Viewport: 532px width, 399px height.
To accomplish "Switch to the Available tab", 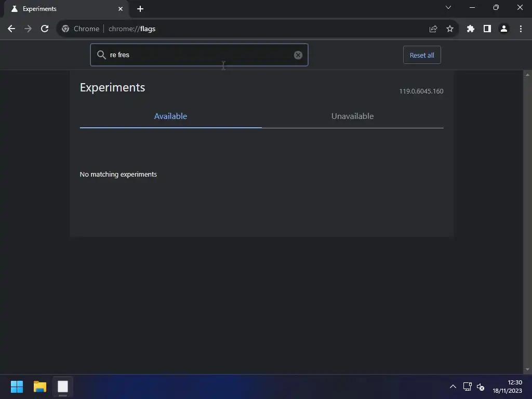I will pyautogui.click(x=170, y=116).
